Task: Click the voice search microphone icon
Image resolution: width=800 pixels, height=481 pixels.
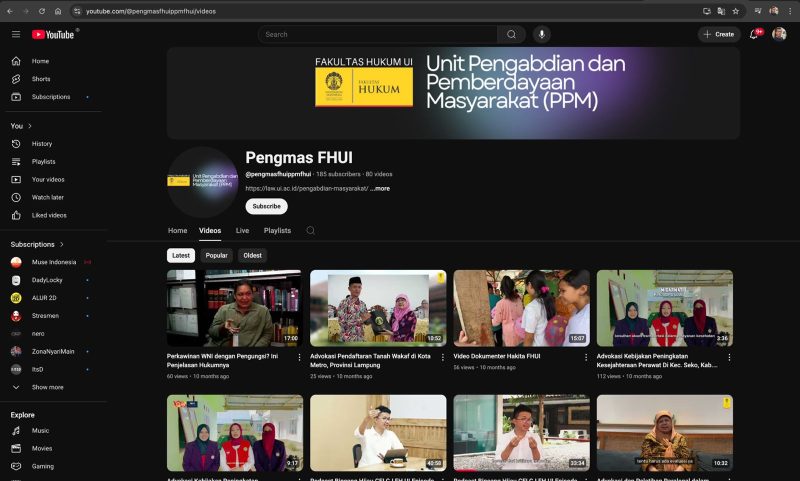Action: (x=541, y=34)
